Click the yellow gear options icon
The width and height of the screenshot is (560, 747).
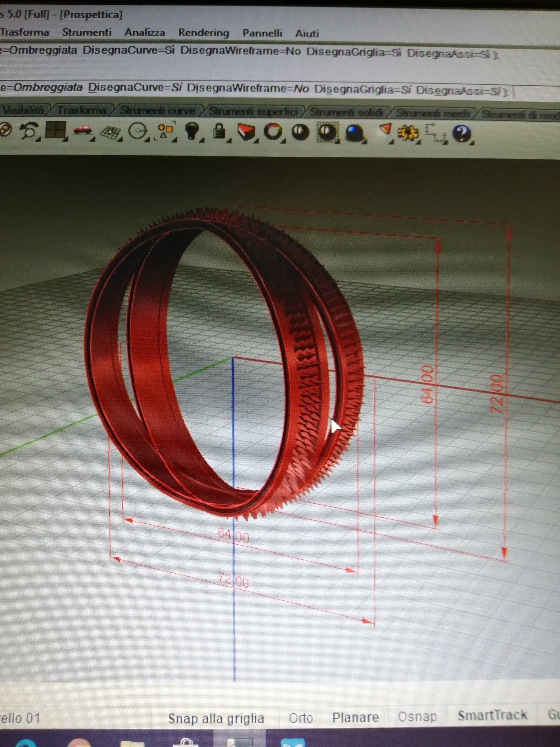coord(407,133)
